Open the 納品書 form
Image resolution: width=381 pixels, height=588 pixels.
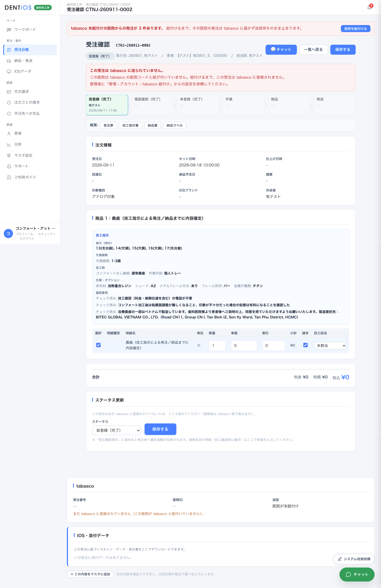pyautogui.click(x=153, y=126)
